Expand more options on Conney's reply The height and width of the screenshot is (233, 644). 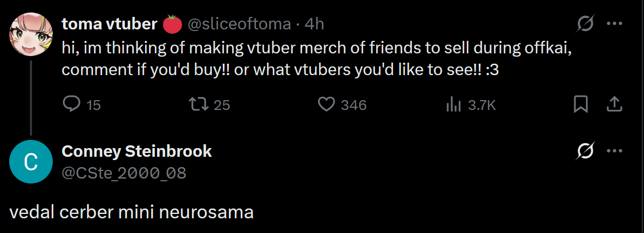point(614,151)
